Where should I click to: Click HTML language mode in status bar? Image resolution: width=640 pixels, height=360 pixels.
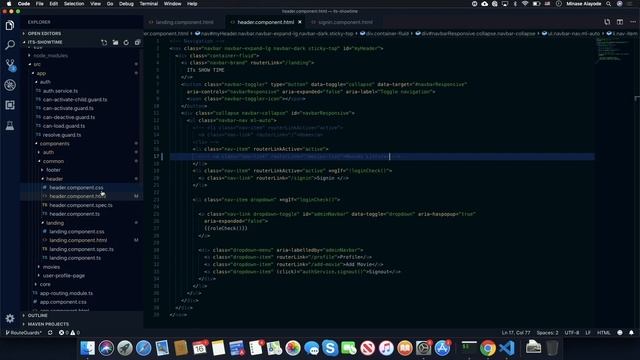[x=603, y=333]
